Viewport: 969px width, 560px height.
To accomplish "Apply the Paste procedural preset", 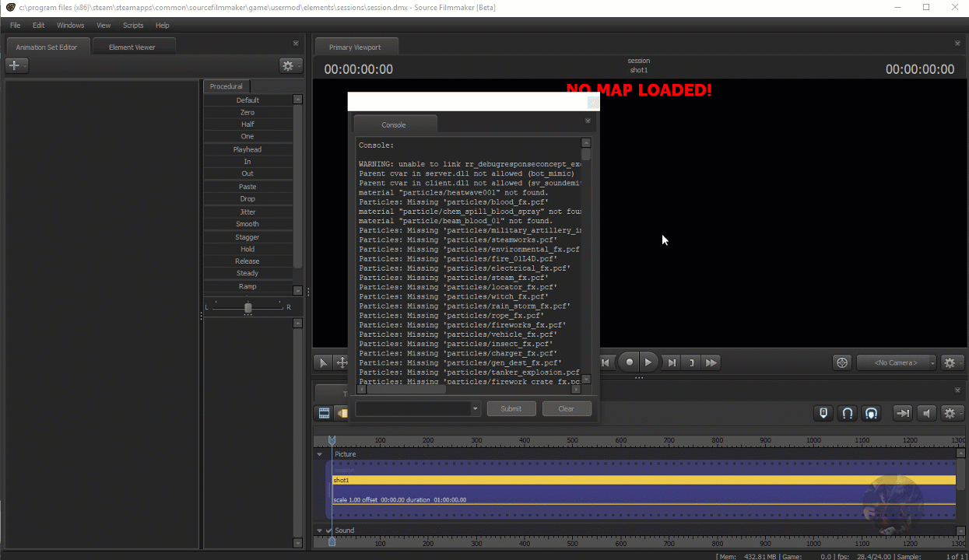I will [x=248, y=187].
